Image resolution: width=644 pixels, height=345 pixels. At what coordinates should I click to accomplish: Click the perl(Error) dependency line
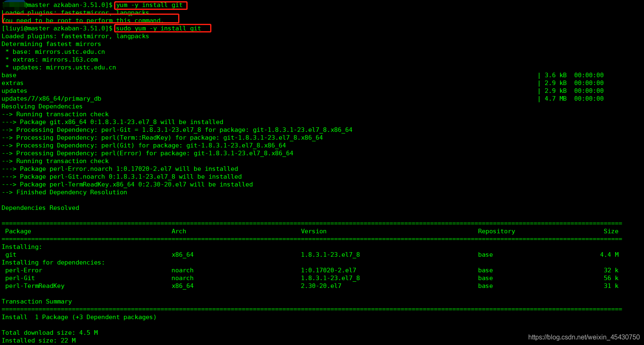click(147, 153)
